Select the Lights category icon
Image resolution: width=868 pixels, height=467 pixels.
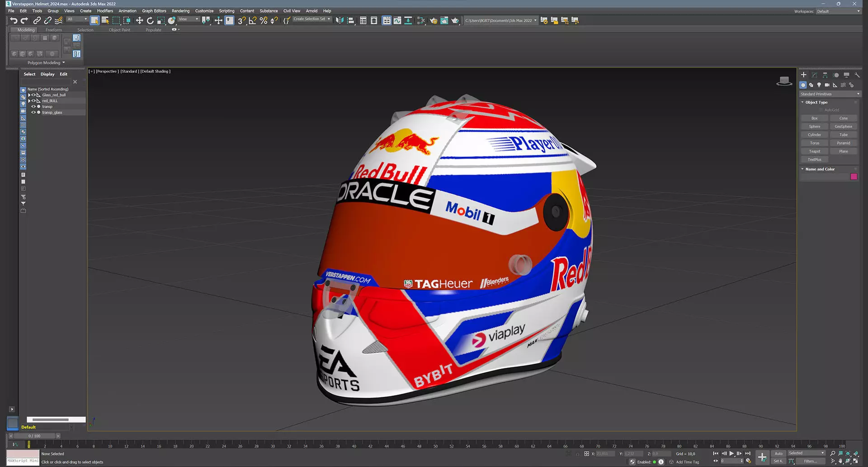tap(819, 85)
